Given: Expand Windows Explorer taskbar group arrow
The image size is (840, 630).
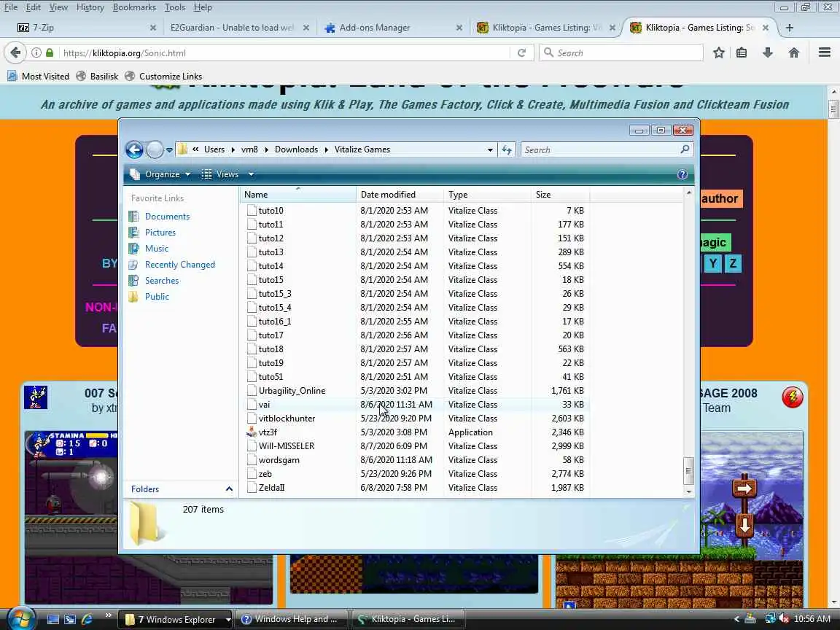Looking at the screenshot, I should coord(227,619).
